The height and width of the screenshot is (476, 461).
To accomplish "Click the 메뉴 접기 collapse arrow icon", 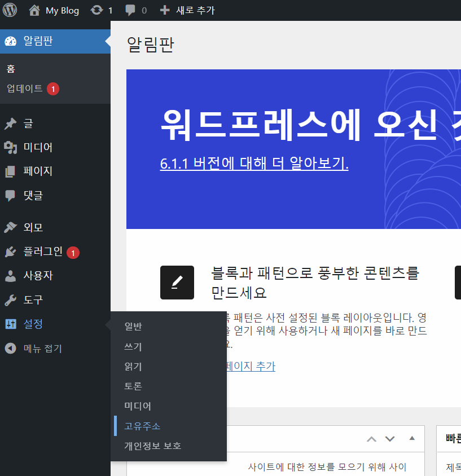I will [x=10, y=348].
